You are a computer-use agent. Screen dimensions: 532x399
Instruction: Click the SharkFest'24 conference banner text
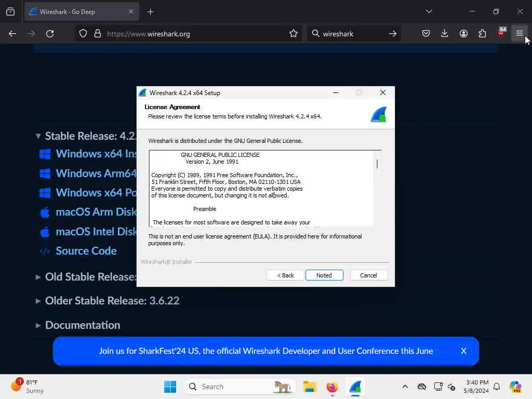click(x=265, y=351)
